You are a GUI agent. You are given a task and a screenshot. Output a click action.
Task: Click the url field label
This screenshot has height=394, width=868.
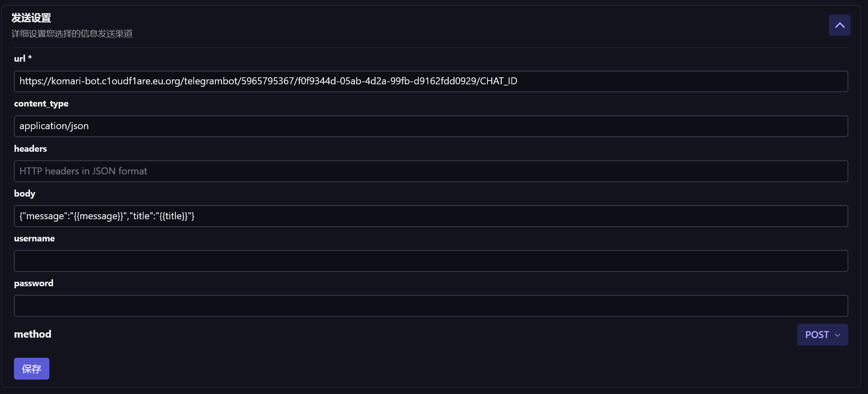tap(20, 59)
